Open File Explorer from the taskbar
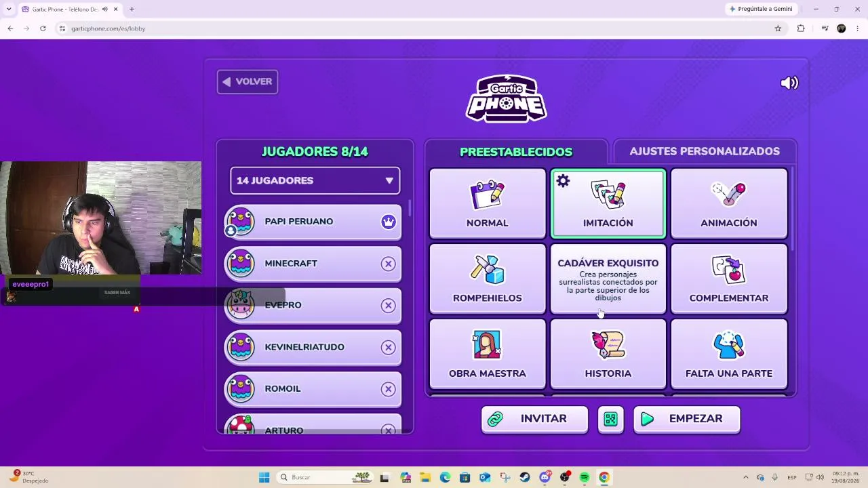 (x=425, y=477)
